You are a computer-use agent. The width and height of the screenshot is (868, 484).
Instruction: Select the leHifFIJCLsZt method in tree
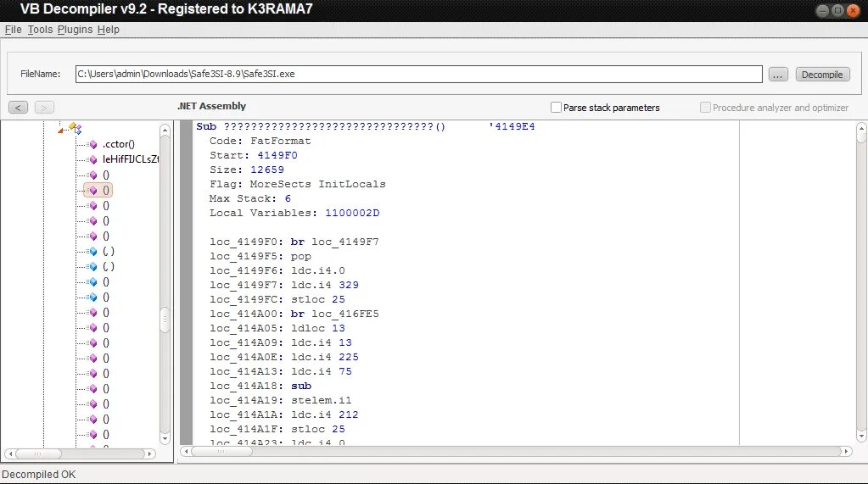coord(130,159)
